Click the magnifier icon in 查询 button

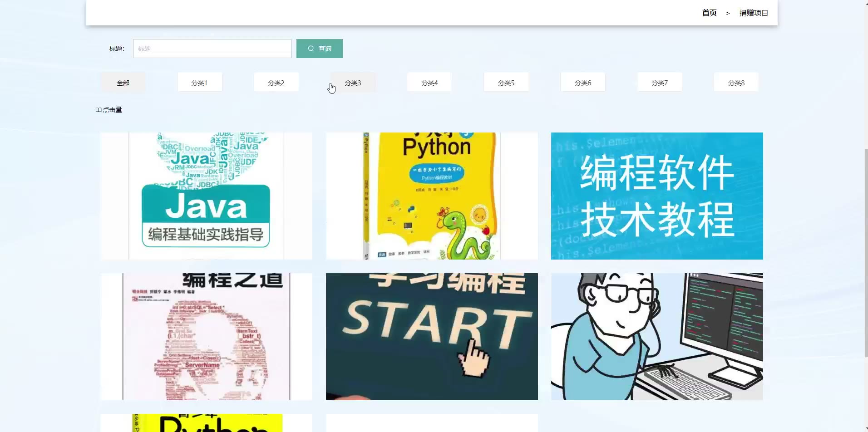[x=311, y=49]
